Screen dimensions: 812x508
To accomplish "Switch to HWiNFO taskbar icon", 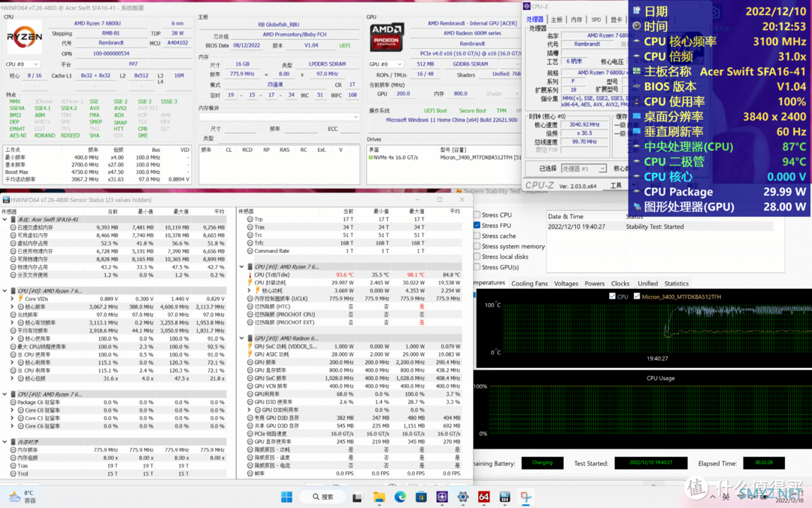I will pos(505,497).
